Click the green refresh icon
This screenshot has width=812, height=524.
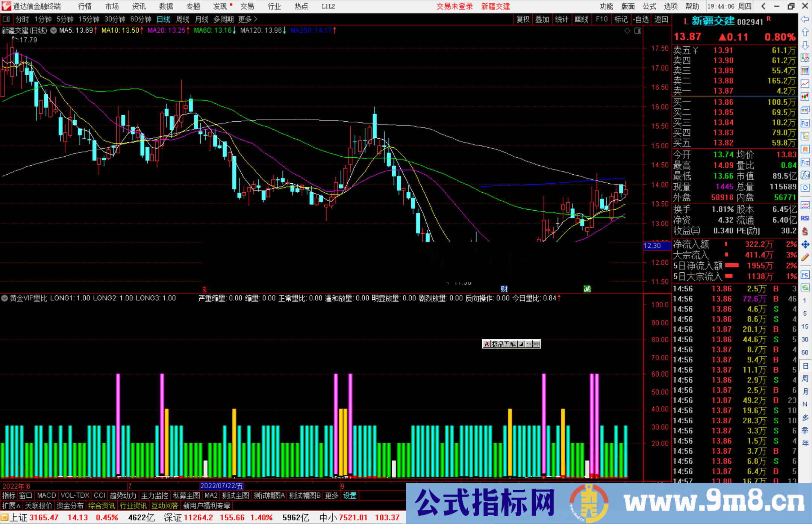click(x=805, y=288)
